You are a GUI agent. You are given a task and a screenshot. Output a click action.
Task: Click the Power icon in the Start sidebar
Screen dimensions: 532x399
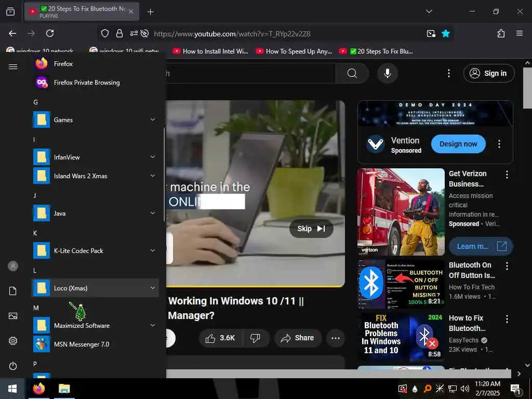coord(13,366)
